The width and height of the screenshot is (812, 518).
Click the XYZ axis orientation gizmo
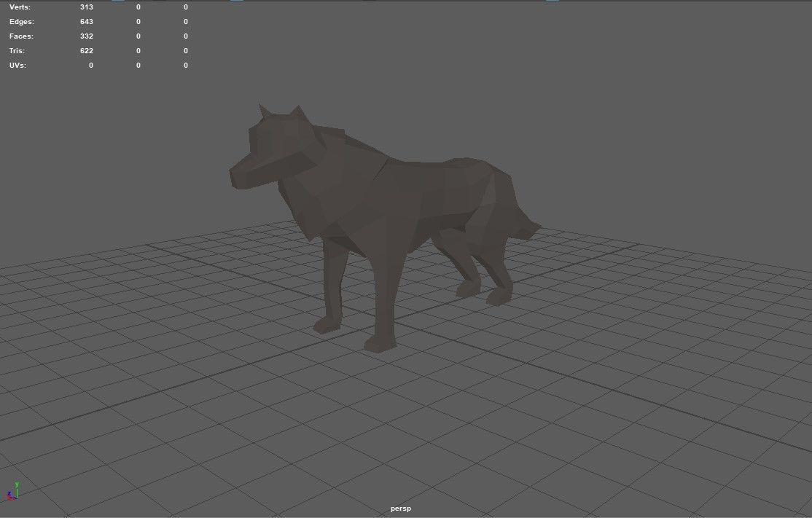point(13,492)
